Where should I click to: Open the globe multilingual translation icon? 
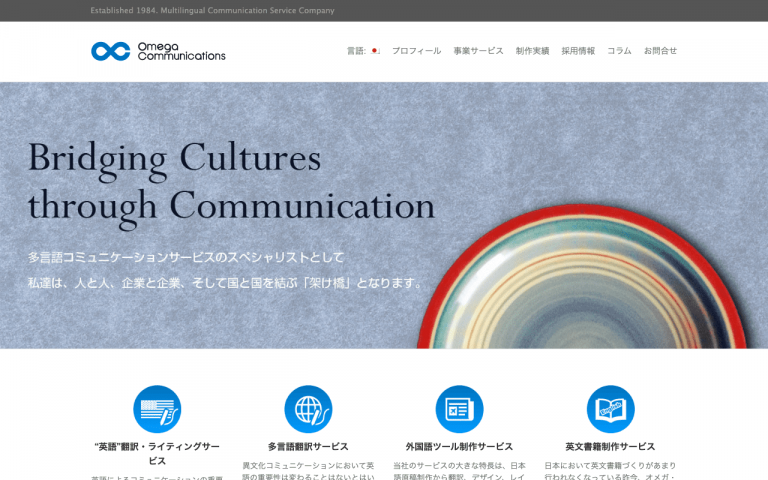(x=308, y=409)
